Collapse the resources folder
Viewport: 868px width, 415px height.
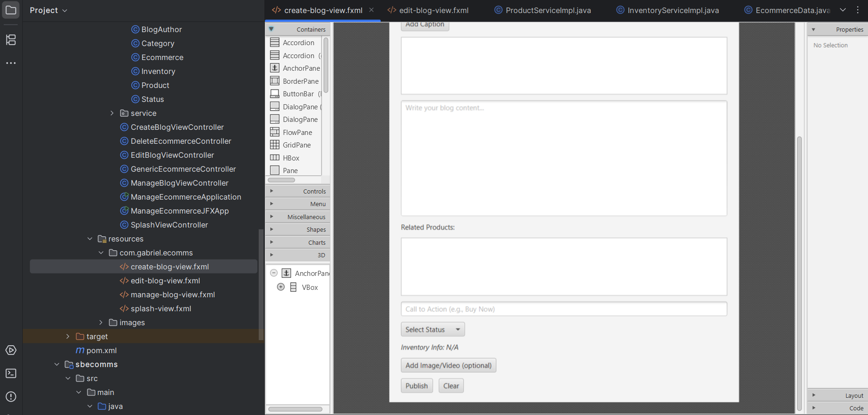click(90, 239)
